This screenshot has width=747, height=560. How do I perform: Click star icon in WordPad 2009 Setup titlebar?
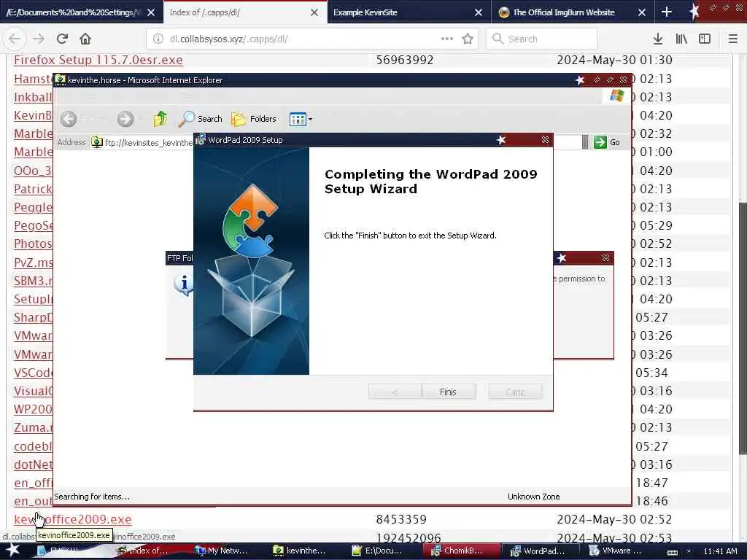click(501, 139)
